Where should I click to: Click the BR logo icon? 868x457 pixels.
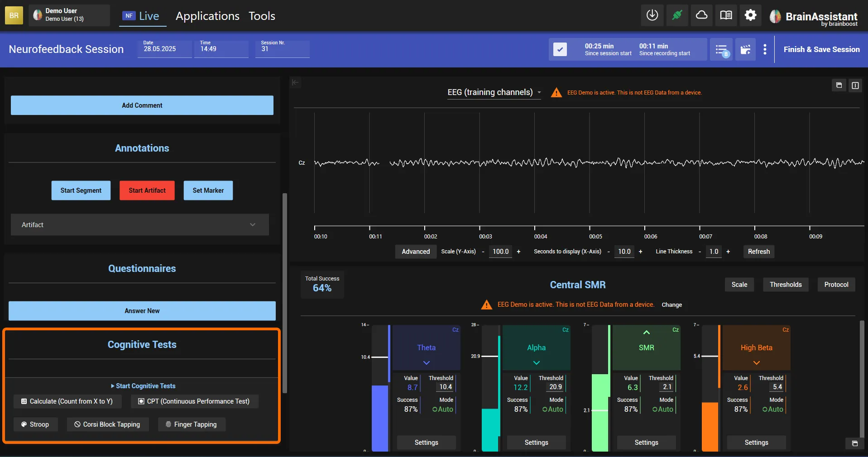14,15
